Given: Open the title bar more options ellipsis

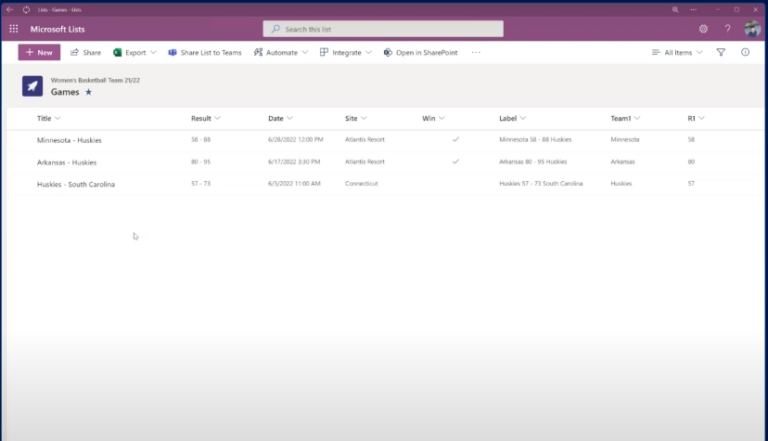Looking at the screenshot, I should pyautogui.click(x=694, y=9).
